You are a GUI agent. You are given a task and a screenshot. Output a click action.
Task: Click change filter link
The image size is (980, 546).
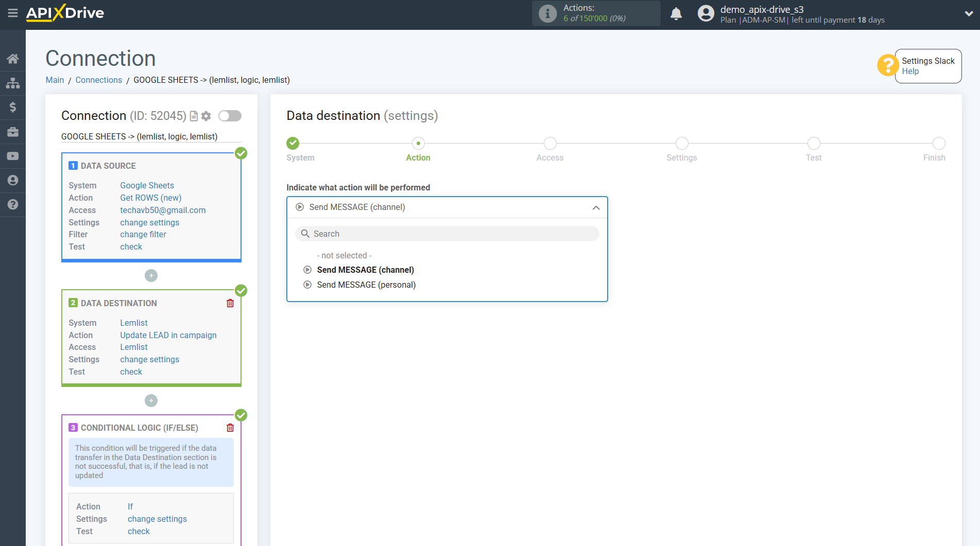(143, 234)
